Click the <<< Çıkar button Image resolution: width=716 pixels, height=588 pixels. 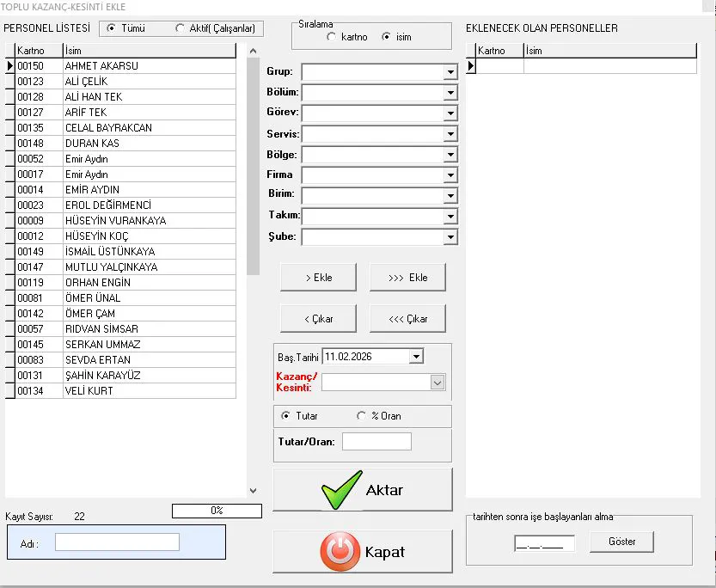(407, 319)
